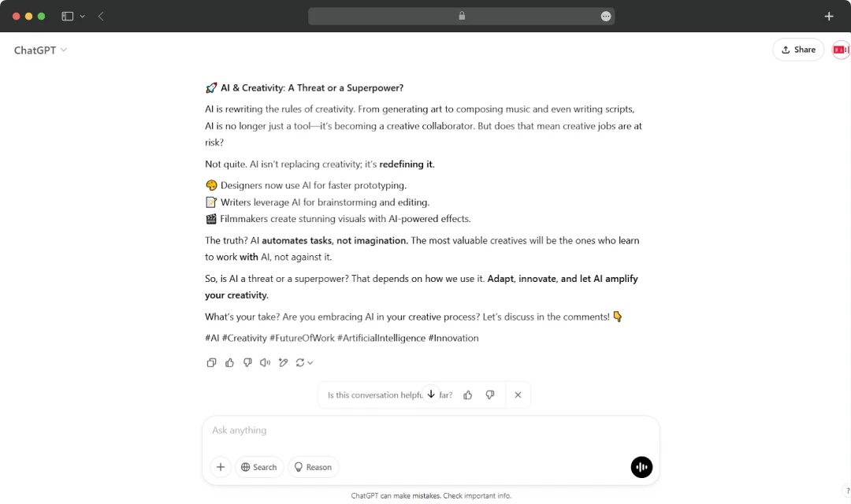This screenshot has height=504, width=851.
Task: Expand the regenerate options chevron
Action: (310, 362)
